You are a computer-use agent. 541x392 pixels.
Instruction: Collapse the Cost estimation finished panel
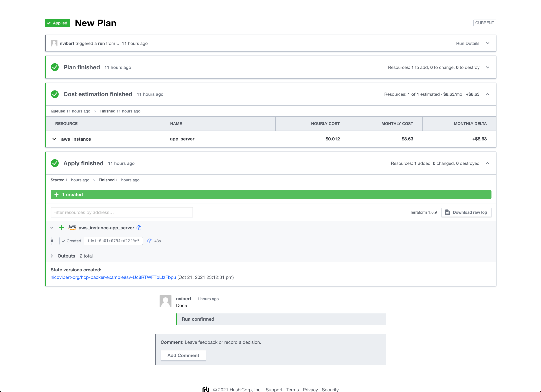point(487,94)
